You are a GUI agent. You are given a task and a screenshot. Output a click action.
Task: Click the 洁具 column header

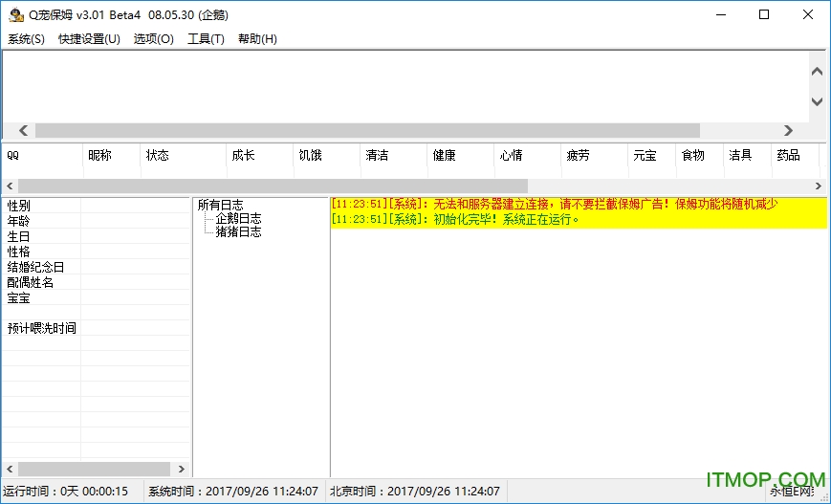pyautogui.click(x=747, y=155)
